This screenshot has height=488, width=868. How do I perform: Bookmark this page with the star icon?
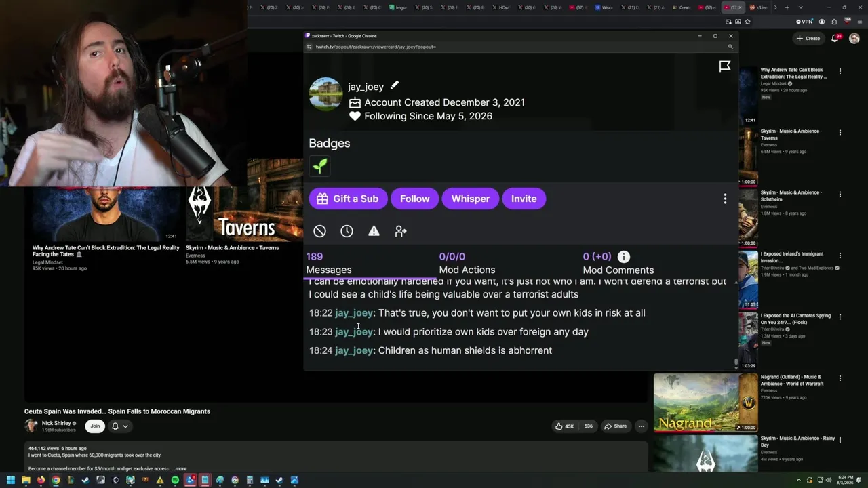[747, 22]
